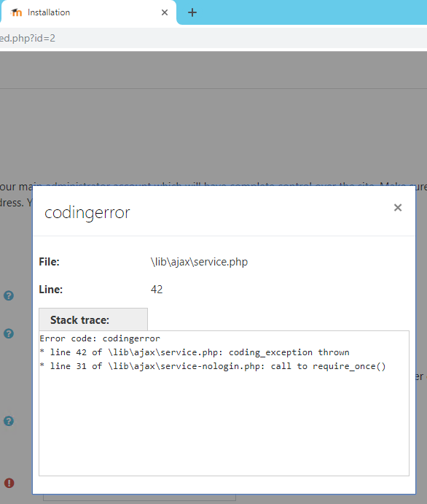Click input field below the dialog

(x=140, y=497)
